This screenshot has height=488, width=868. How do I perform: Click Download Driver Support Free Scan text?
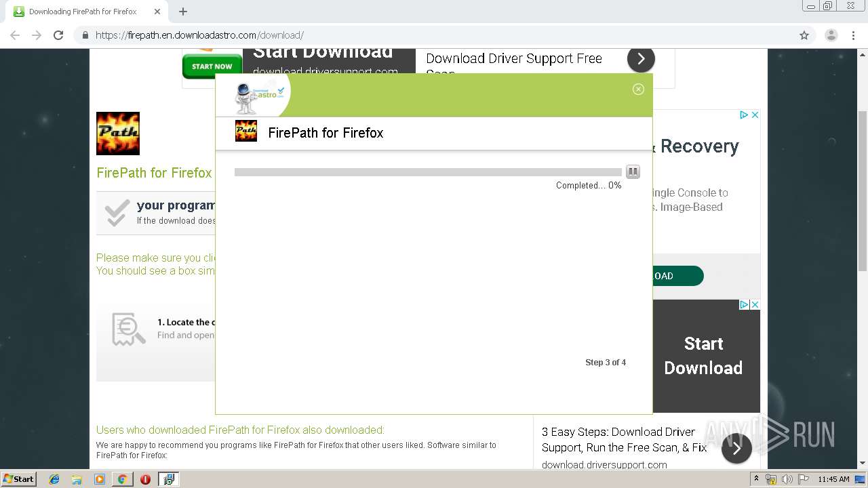pos(514,63)
